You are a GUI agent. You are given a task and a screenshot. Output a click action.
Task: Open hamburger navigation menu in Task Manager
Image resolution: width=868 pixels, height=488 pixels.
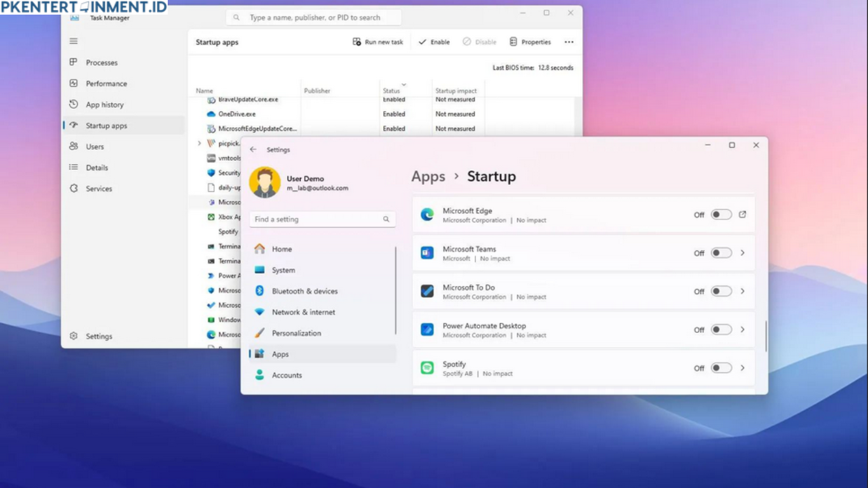click(x=74, y=41)
